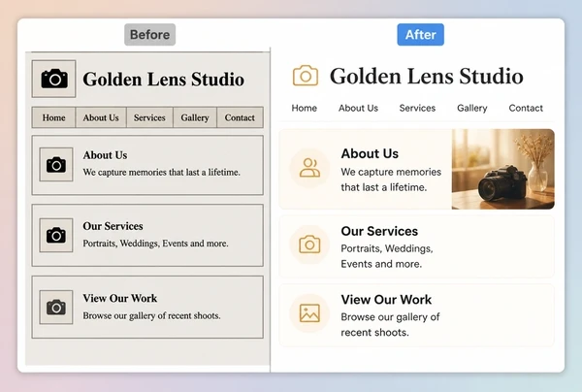Click Before text 'Browse our gallery of recent shoots.'
This screenshot has width=582, height=392.
click(x=151, y=315)
